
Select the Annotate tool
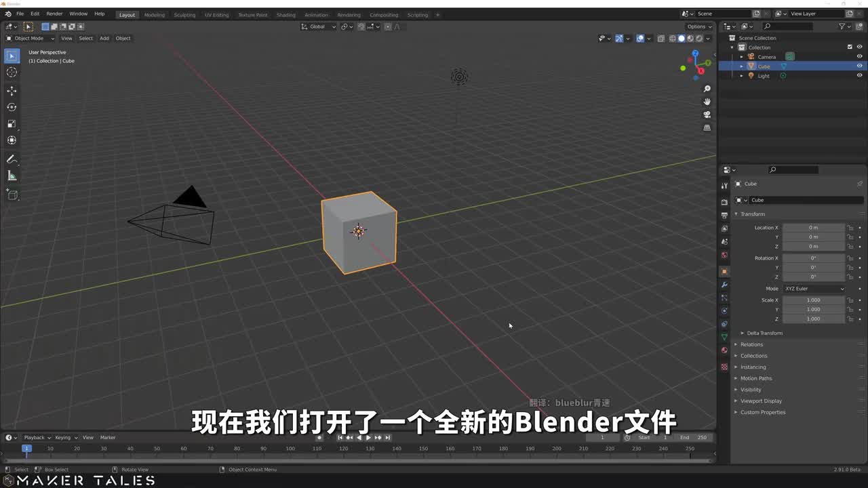click(x=12, y=159)
